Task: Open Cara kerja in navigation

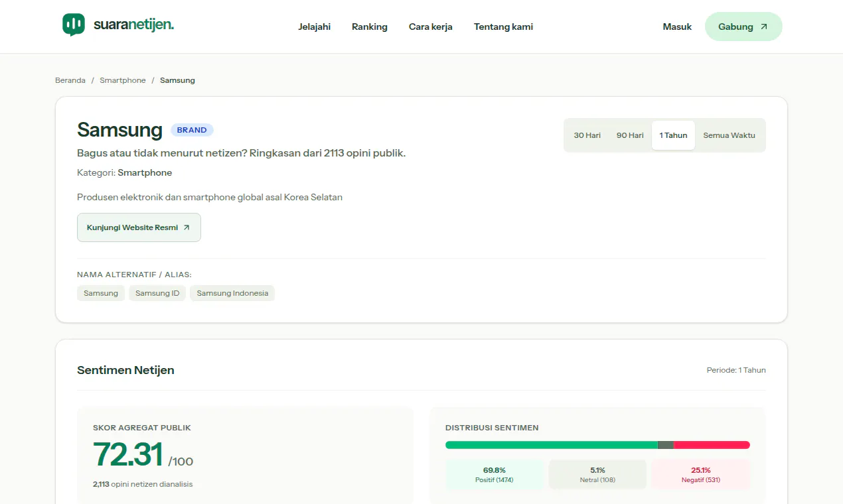Action: coord(431,27)
